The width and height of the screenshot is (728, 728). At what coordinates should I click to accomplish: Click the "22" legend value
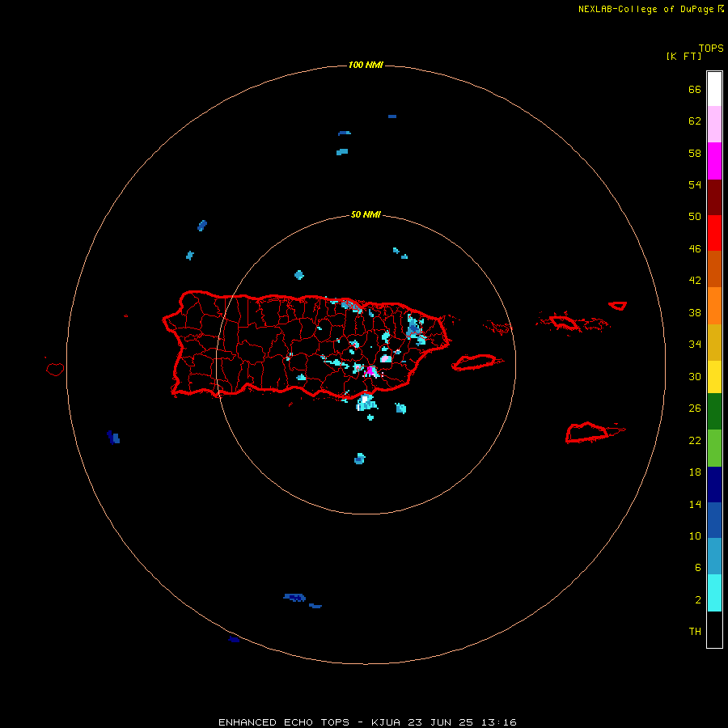[x=695, y=441]
